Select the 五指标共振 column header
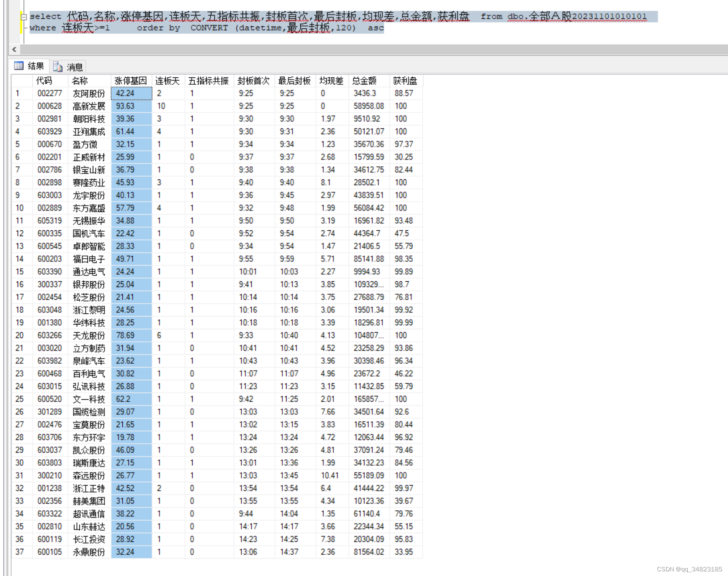Screen dimensions: 728x576 click(209, 81)
